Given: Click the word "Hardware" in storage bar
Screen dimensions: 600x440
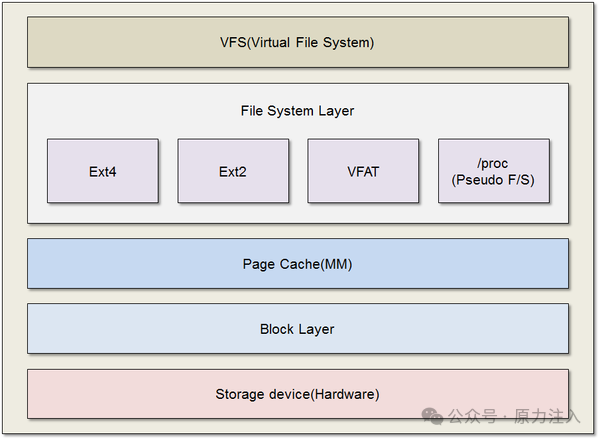Looking at the screenshot, I should 345,394.
